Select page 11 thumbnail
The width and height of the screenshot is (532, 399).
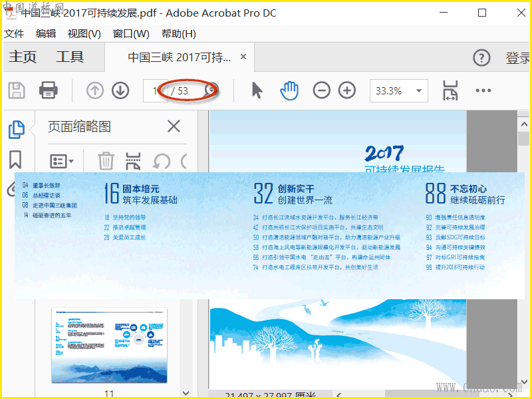(x=109, y=345)
